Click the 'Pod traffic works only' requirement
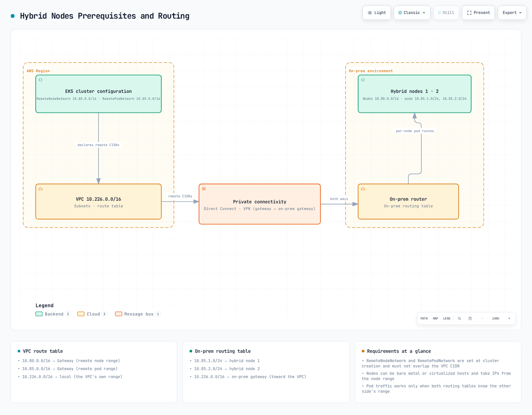This screenshot has height=415, width=532. coord(436,389)
